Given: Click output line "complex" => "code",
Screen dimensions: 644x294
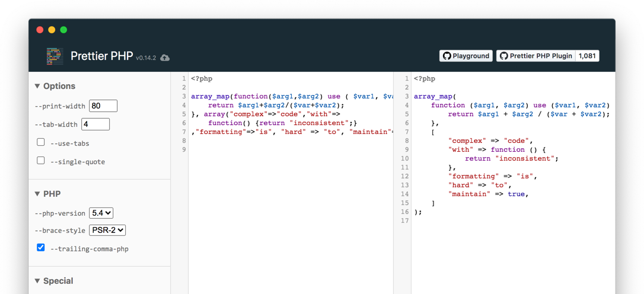Looking at the screenshot, I should (x=491, y=140).
